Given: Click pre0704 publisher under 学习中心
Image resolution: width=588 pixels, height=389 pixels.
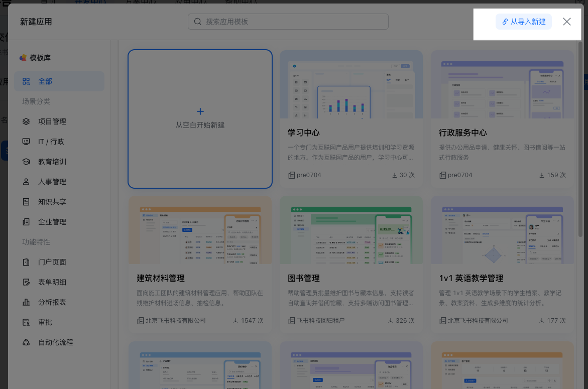Looking at the screenshot, I should 309,175.
